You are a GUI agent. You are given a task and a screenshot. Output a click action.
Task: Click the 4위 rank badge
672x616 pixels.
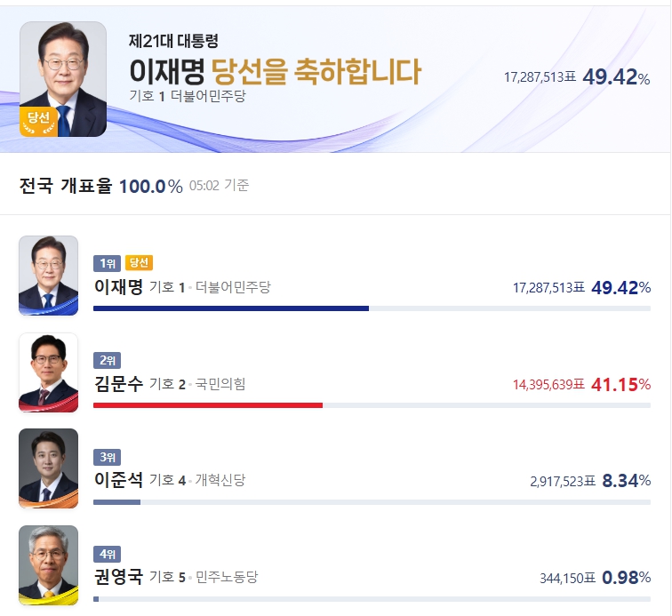[108, 554]
